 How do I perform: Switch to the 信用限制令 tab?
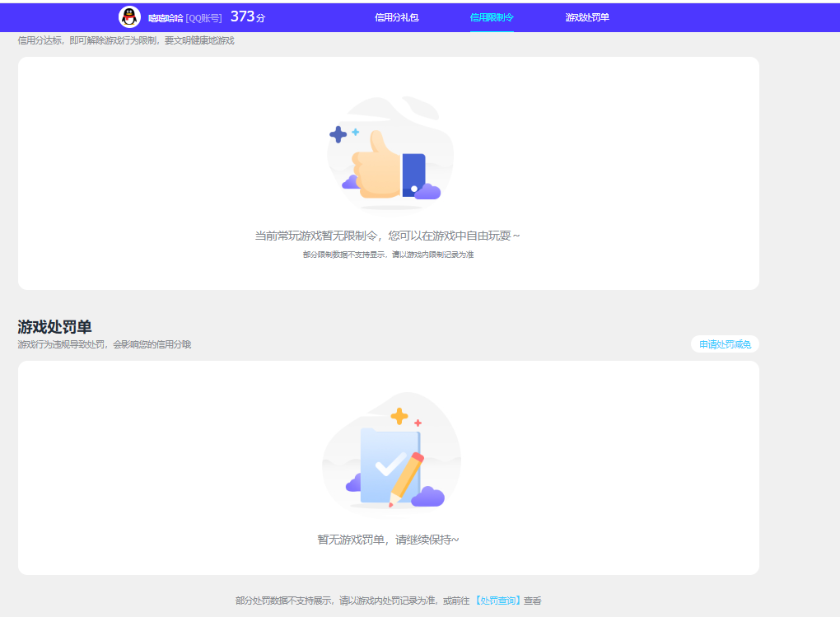coord(492,17)
